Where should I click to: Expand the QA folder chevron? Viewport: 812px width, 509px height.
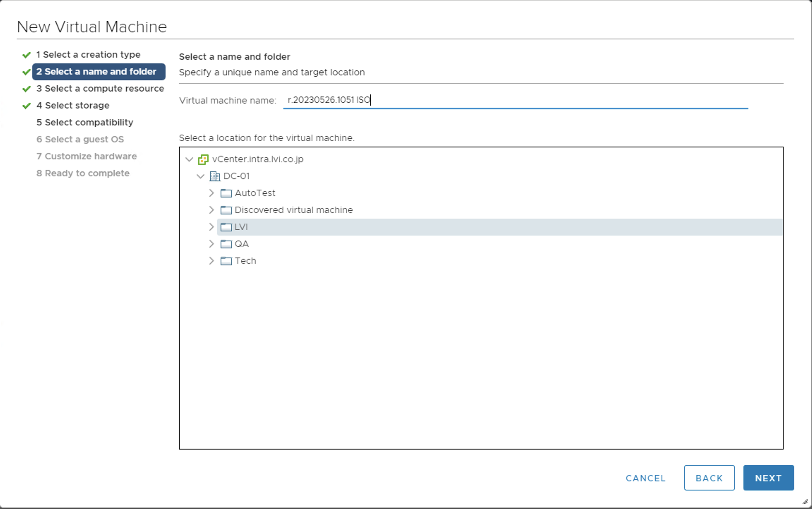pos(211,244)
